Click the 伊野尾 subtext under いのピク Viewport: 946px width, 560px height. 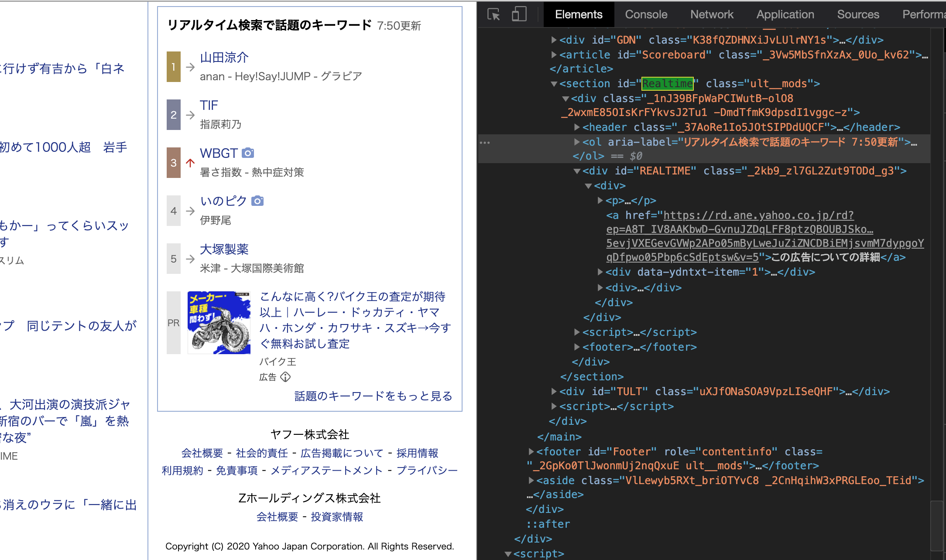coord(216,220)
